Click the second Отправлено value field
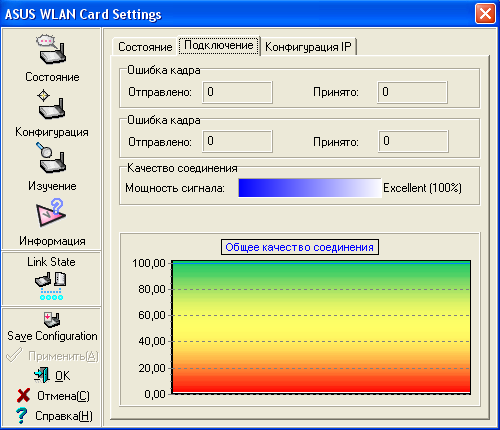Viewport: 500px width, 430px height. tap(237, 141)
